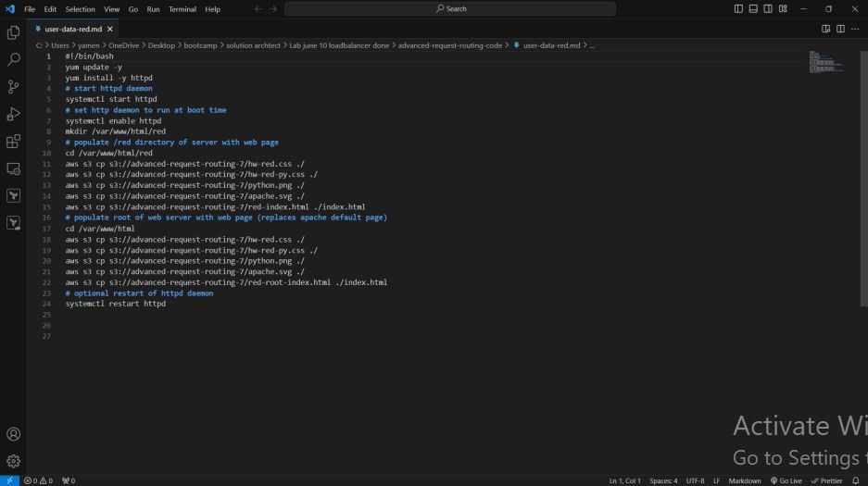The width and height of the screenshot is (868, 486).
Task: Open Run and Debug view
Action: coord(13,114)
